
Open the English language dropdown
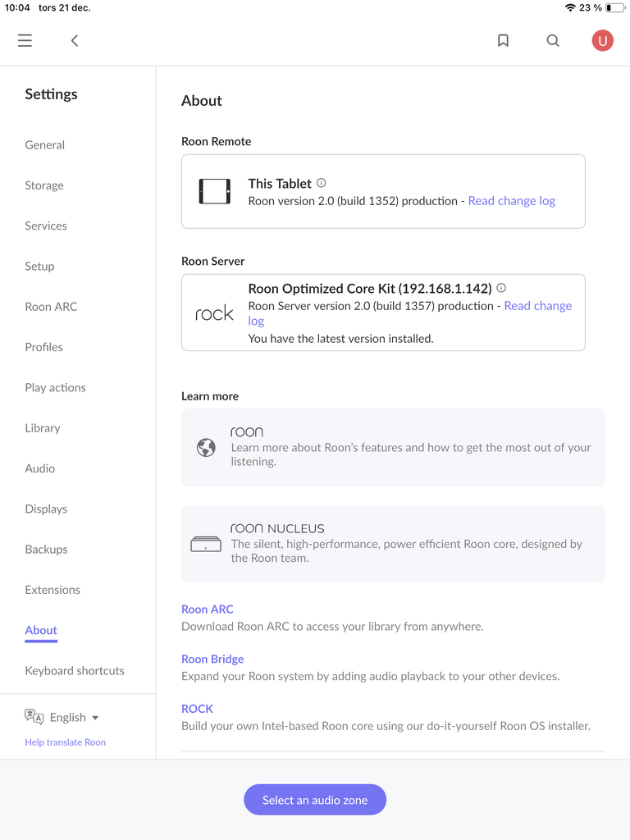point(74,717)
